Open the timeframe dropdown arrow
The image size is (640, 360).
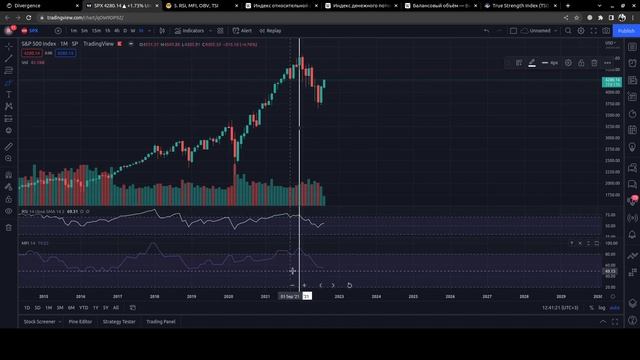[149, 31]
